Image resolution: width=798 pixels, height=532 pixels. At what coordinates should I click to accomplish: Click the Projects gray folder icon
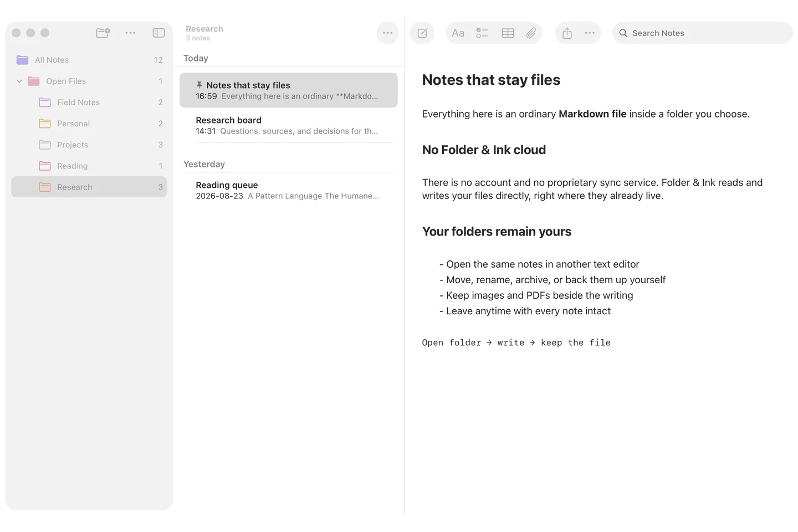[45, 145]
